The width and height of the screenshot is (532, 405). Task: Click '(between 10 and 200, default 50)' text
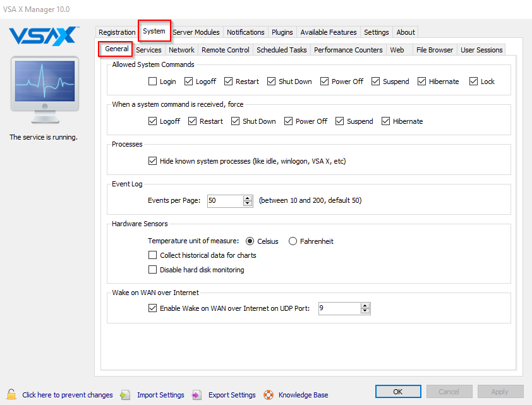pos(310,200)
